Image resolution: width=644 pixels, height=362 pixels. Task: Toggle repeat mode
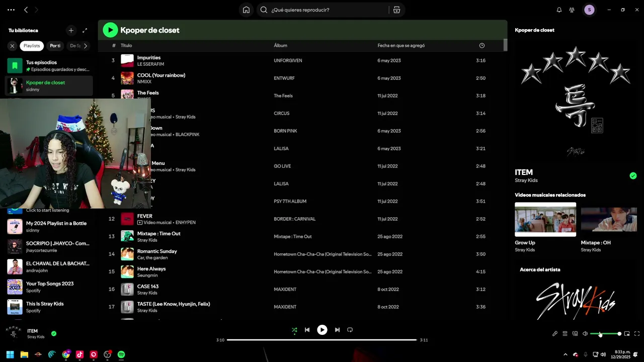point(350,330)
